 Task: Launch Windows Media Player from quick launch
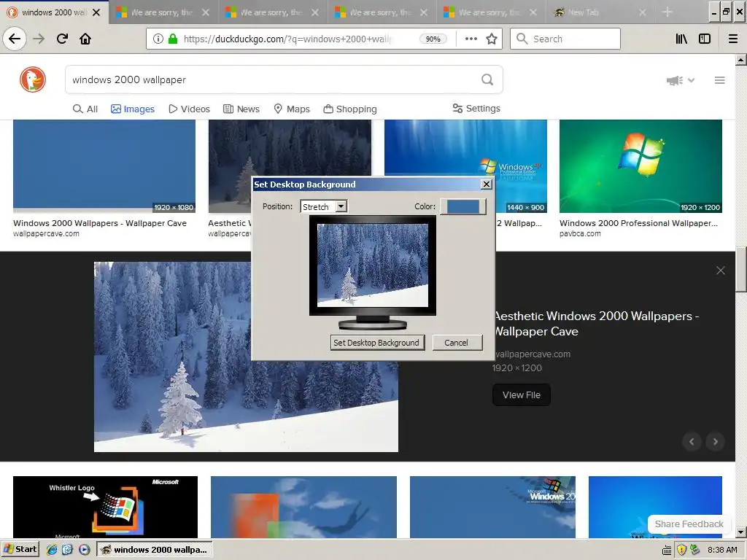click(85, 550)
